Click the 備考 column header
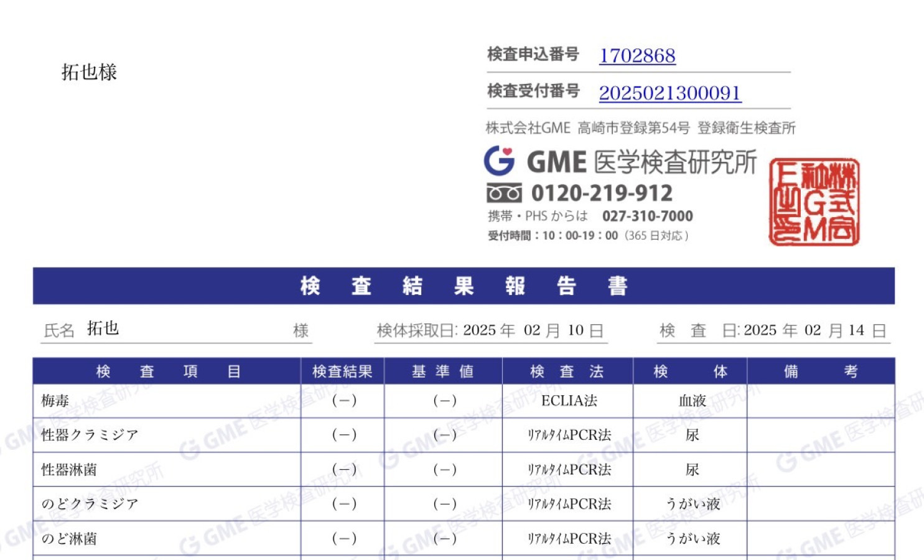The image size is (924, 560). [821, 371]
